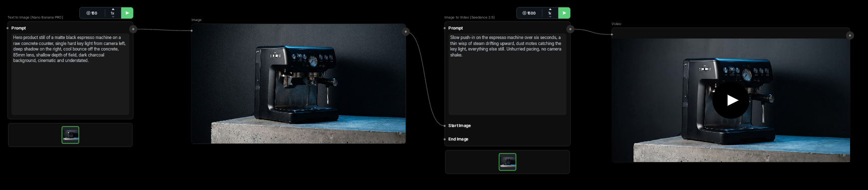Click the 'Start Image' label
Image resolution: width=868 pixels, height=190 pixels.
click(459, 125)
